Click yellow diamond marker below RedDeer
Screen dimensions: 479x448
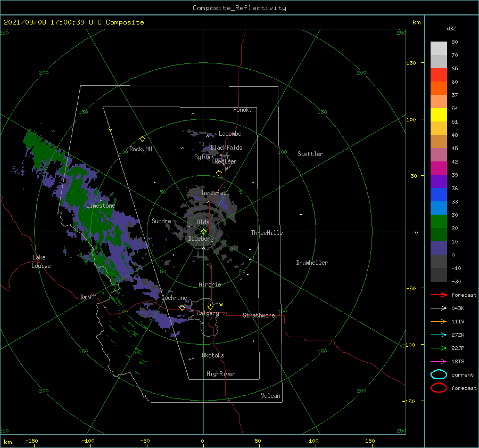point(219,173)
